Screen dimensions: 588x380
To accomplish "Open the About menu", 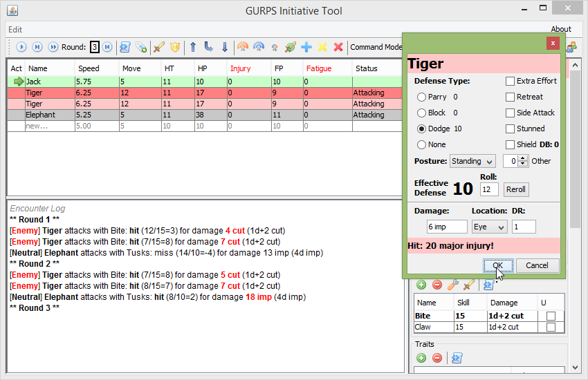I will [560, 29].
